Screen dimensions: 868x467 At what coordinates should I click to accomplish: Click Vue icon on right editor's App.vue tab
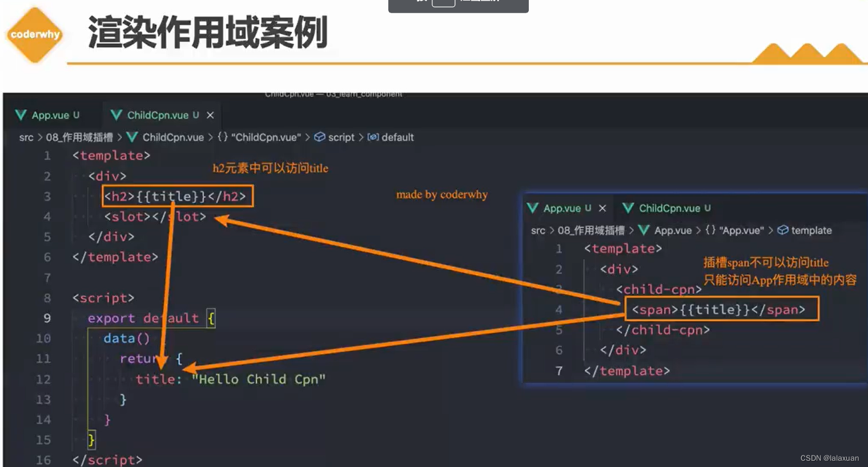point(533,208)
